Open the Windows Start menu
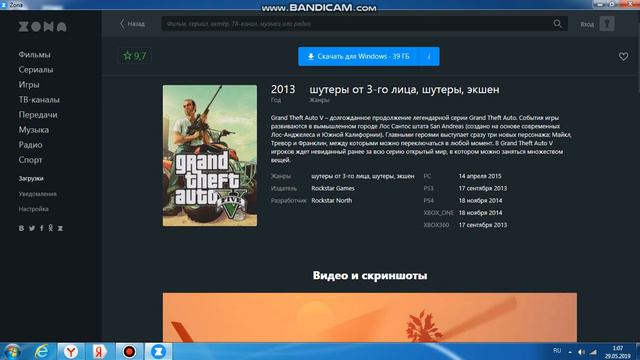Screen dimensions: 640x360 (12, 351)
